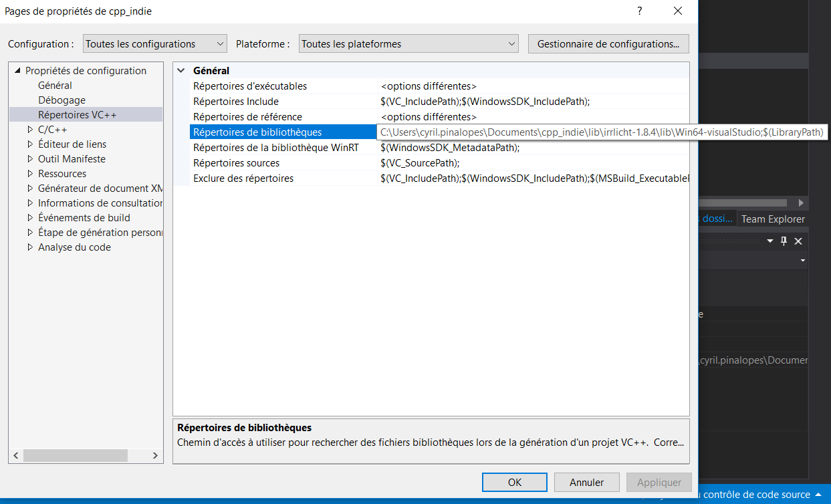Pin the side panel using the pin icon
This screenshot has width=831, height=504.
pyautogui.click(x=784, y=241)
